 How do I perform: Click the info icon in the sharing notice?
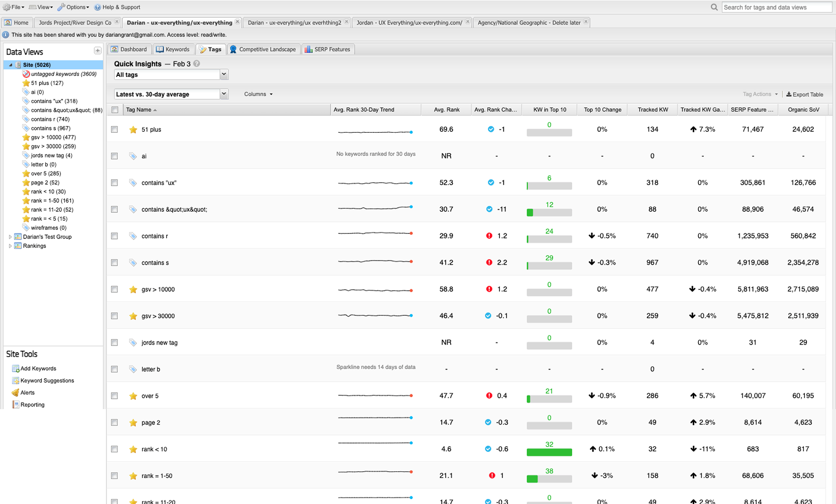(6, 35)
